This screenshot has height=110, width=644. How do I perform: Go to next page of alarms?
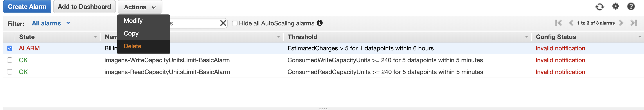(621, 23)
